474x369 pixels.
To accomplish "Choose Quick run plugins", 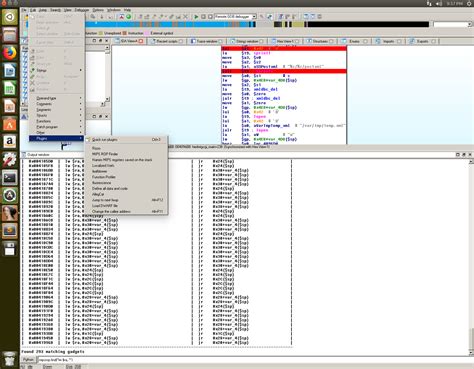I will pyautogui.click(x=126, y=140).
